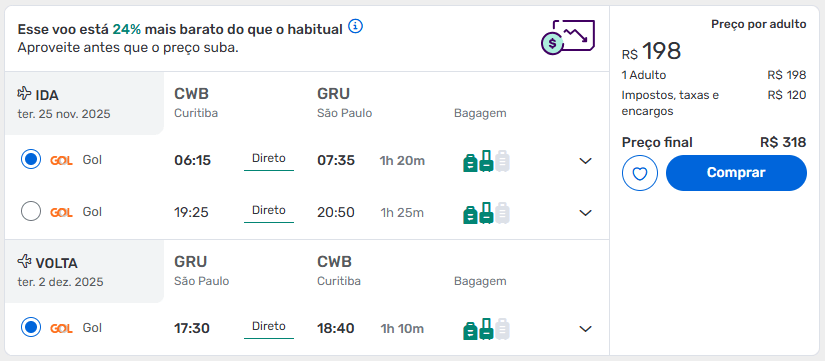This screenshot has width=825, height=361.
Task: Select the 17:30 Gol return flight radio
Action: (31, 327)
